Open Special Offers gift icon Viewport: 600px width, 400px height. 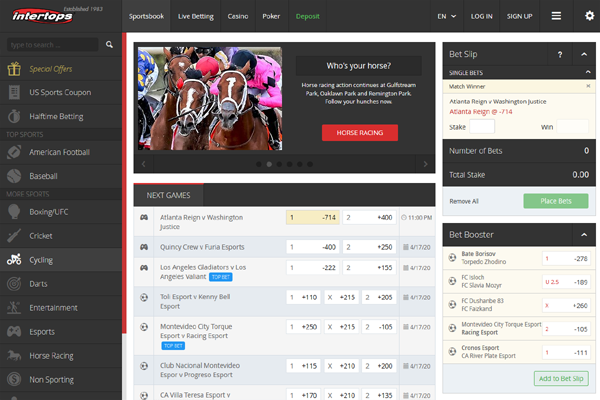[x=14, y=69]
